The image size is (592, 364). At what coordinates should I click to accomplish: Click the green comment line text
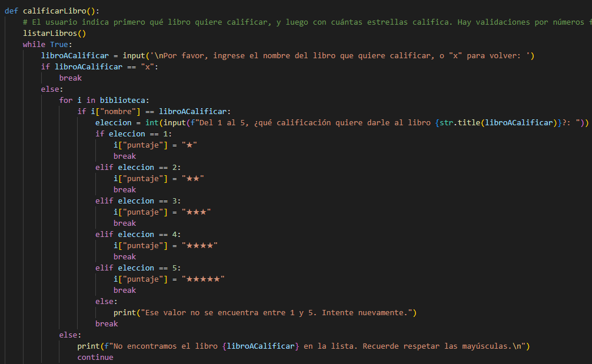(x=307, y=22)
